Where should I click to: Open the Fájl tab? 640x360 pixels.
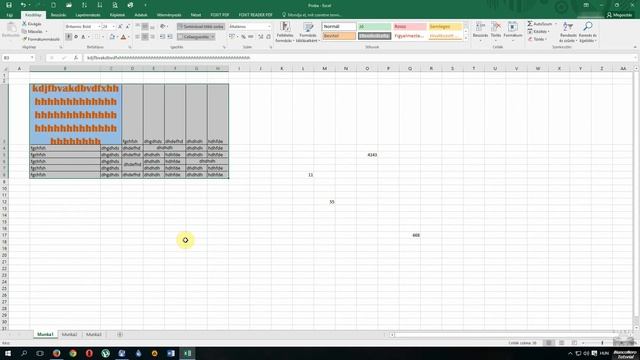10,15
